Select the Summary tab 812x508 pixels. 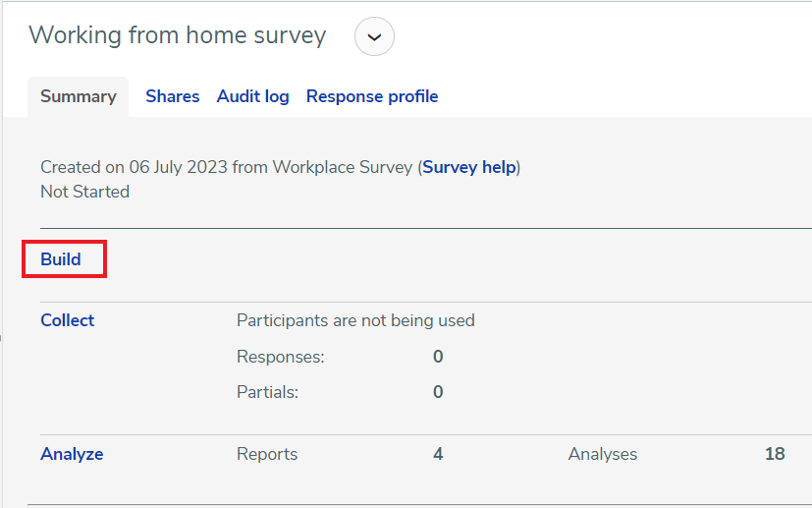click(79, 97)
